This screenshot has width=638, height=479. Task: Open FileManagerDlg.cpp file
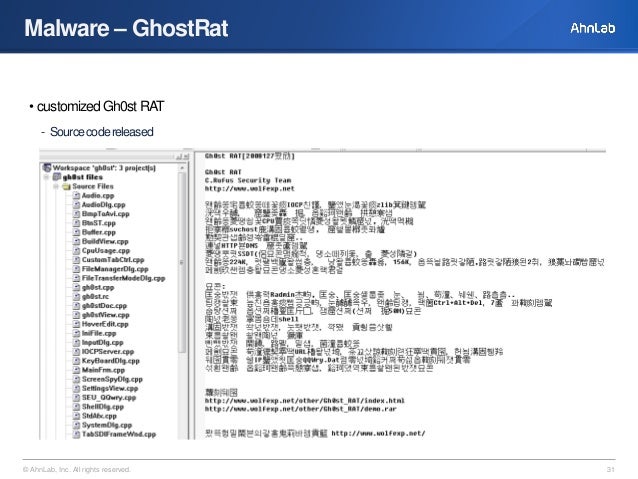(x=115, y=269)
